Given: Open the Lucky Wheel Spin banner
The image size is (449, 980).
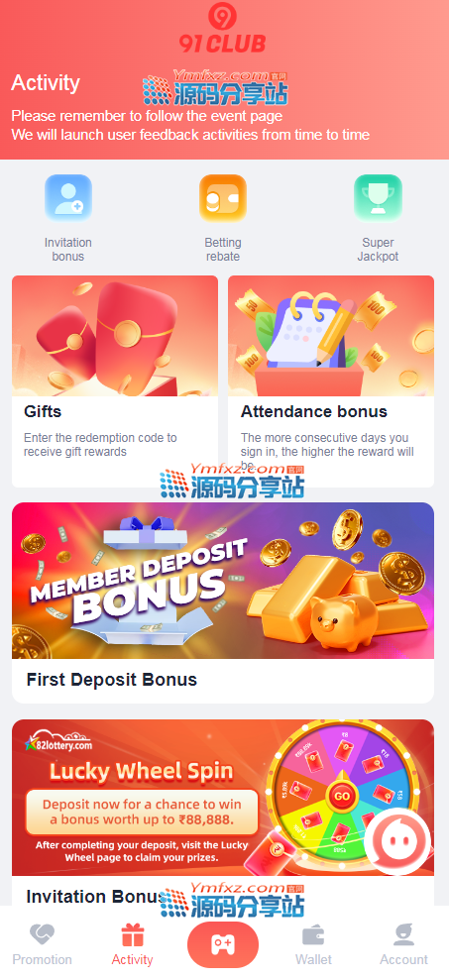Looking at the screenshot, I should 223,798.
